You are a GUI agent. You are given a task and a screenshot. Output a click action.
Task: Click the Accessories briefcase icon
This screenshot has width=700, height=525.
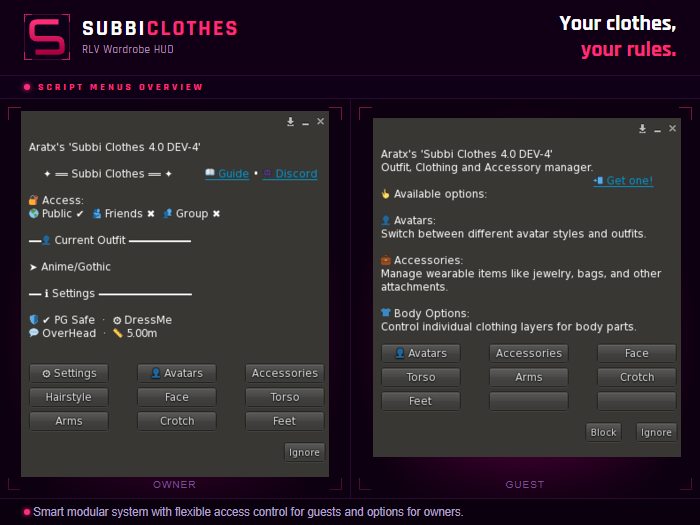click(386, 260)
